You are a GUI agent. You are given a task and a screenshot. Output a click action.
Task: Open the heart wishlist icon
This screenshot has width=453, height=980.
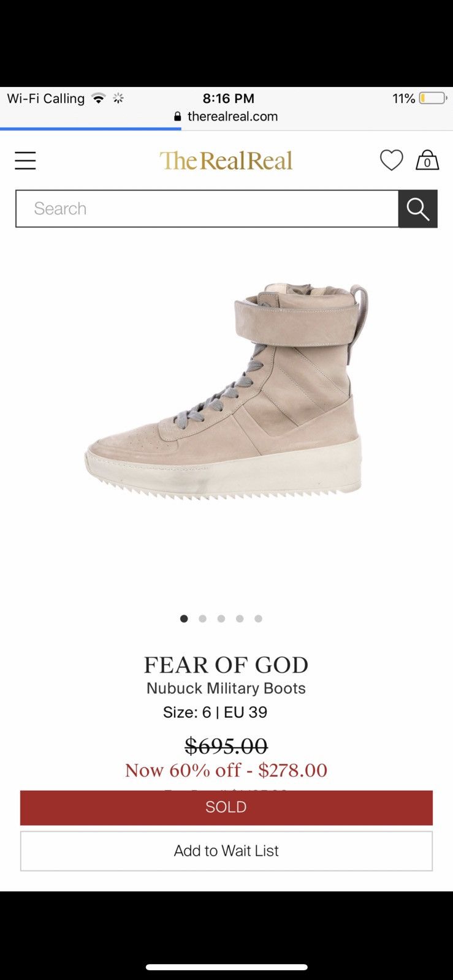[391, 160]
